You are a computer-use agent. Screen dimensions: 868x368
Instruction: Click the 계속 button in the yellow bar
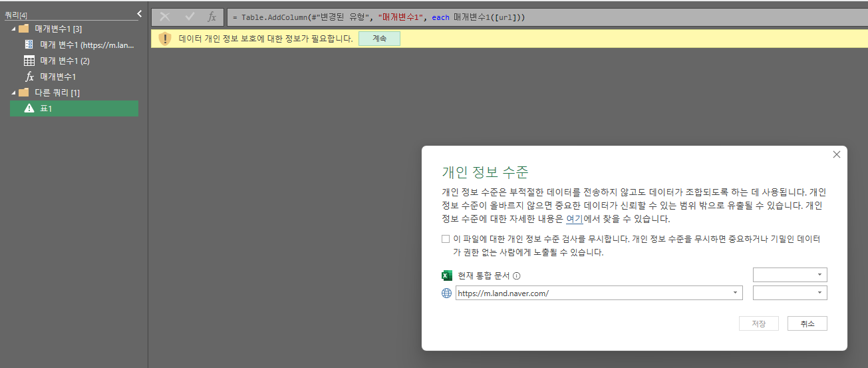point(379,39)
